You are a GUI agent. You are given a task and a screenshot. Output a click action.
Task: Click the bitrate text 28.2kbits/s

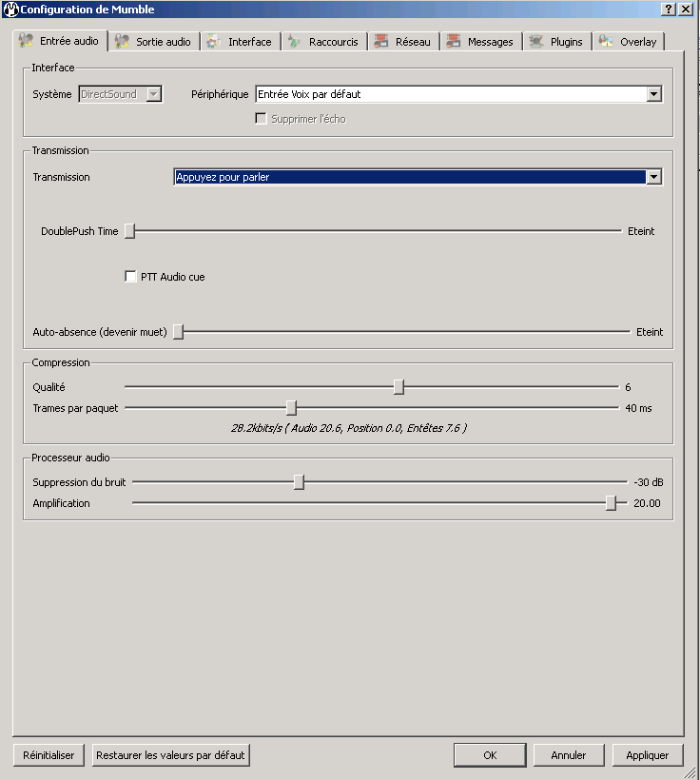(x=257, y=428)
